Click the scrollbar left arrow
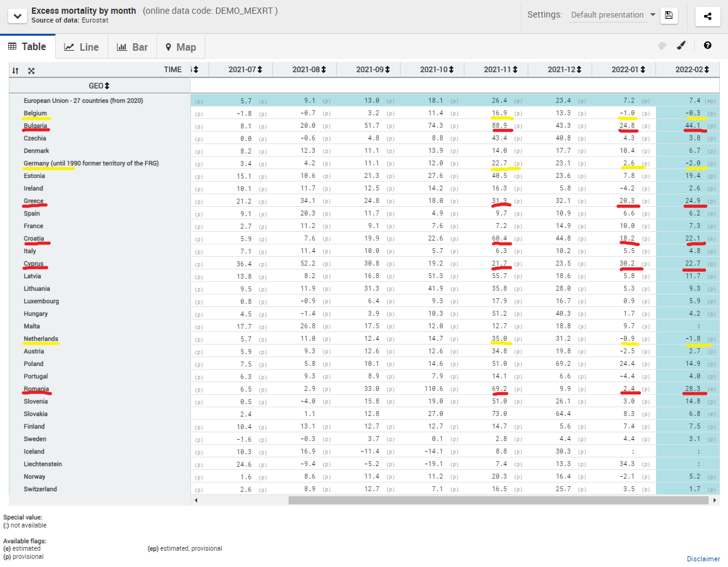Screen dimensions: 728x567 pos(196,500)
